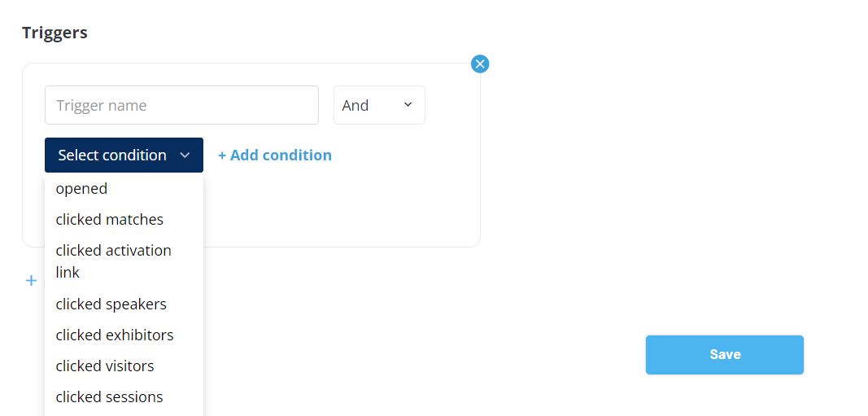Click the word "And" in the operator box
The image size is (868, 416).
(x=355, y=105)
